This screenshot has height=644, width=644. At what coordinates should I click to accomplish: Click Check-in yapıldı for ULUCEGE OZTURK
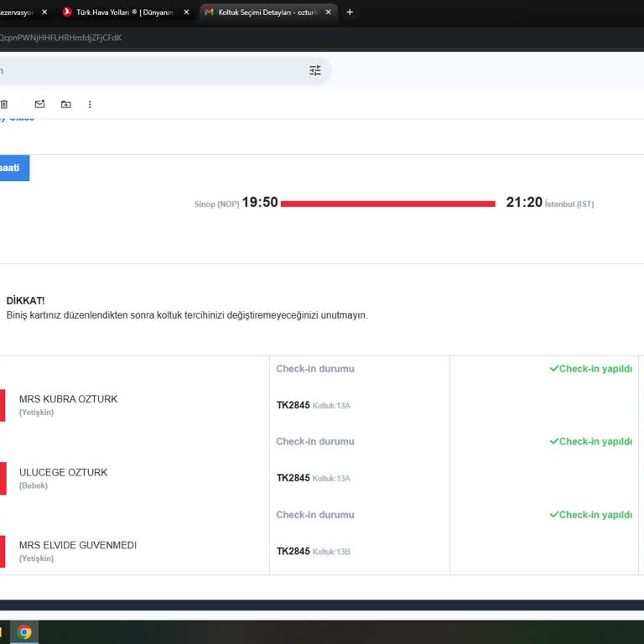point(590,442)
